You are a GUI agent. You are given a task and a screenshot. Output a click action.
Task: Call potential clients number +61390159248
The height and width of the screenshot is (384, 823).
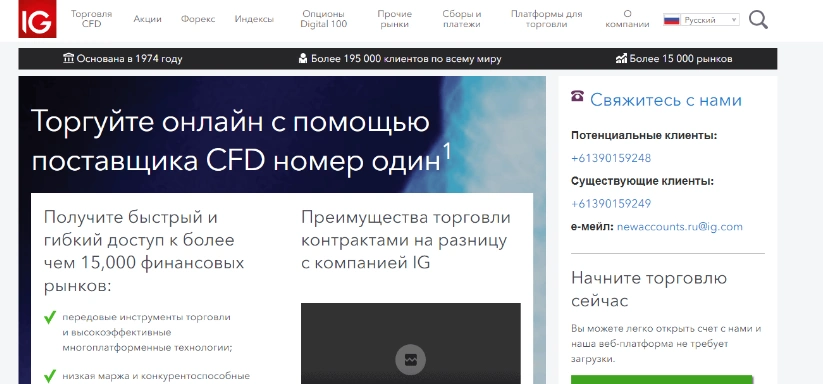point(611,158)
